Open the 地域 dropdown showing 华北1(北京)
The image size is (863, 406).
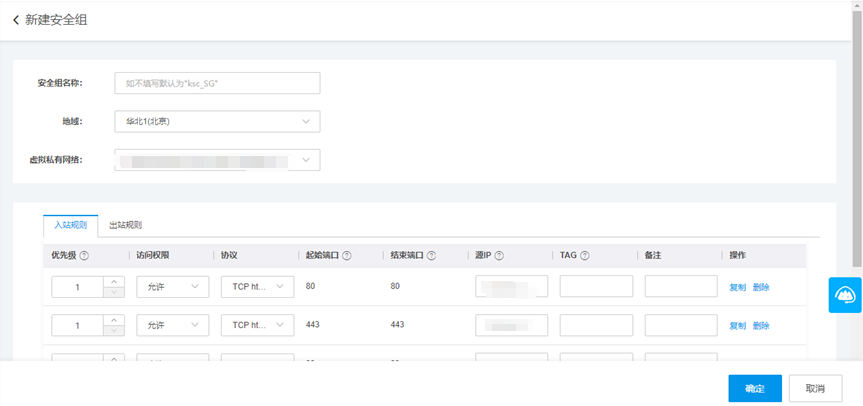pyautogui.click(x=217, y=122)
